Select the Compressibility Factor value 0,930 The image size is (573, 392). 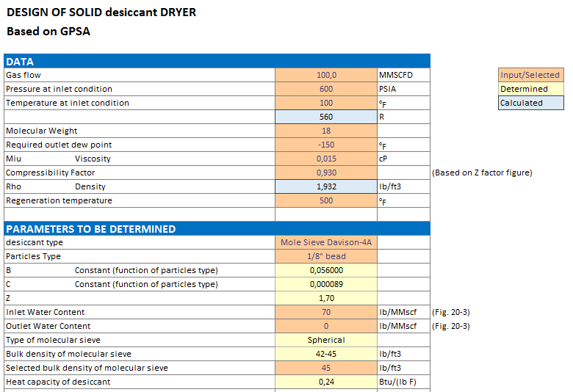[326, 173]
